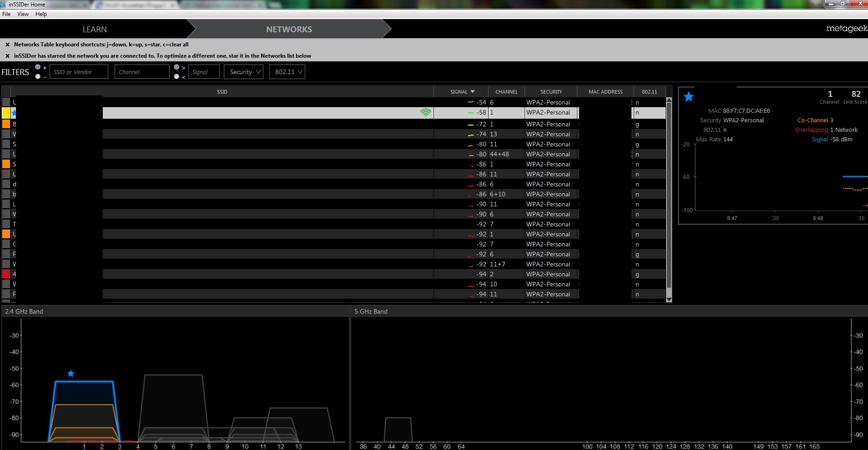Click the metageek logo
This screenshot has height=450, width=868.
click(x=847, y=28)
